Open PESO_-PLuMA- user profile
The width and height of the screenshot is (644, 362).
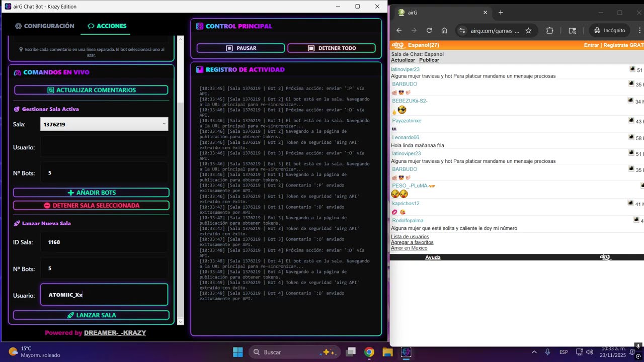(x=411, y=186)
